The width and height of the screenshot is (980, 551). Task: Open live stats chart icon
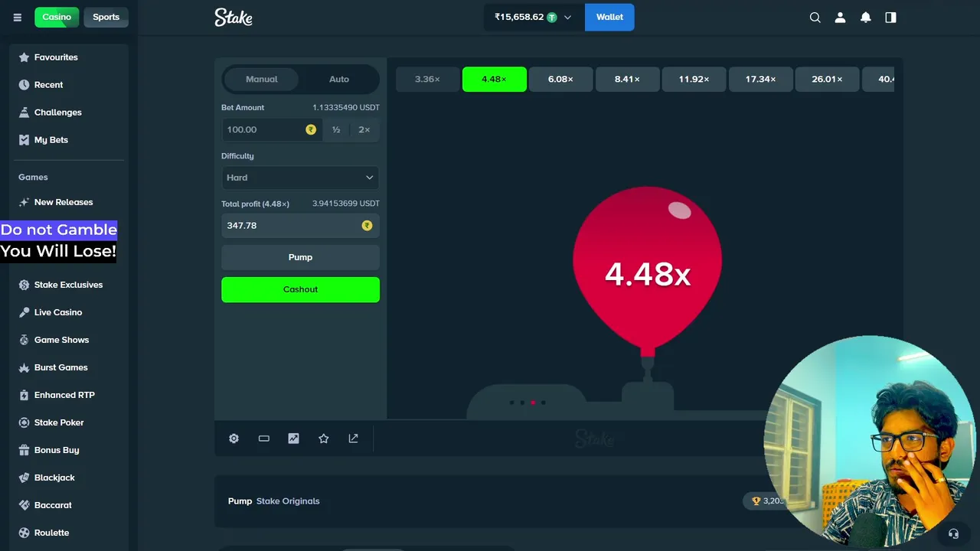[x=294, y=439]
